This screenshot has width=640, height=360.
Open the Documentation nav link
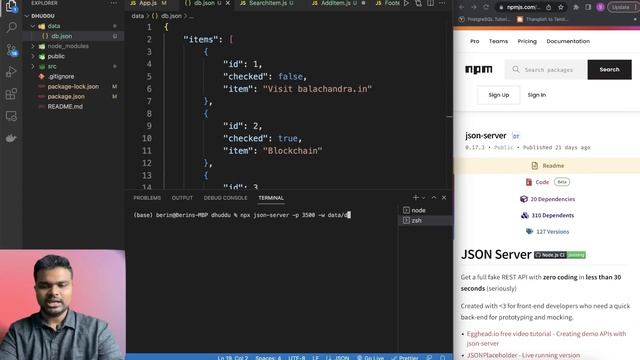pyautogui.click(x=568, y=41)
